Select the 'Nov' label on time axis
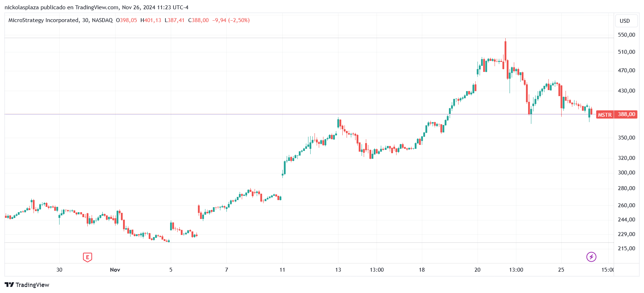 [x=115, y=270]
